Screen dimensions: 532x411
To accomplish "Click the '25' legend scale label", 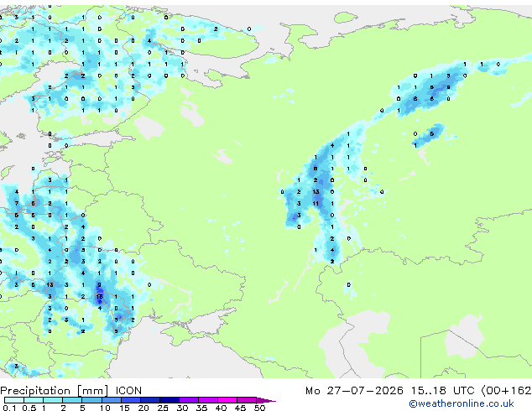I will click(163, 408).
